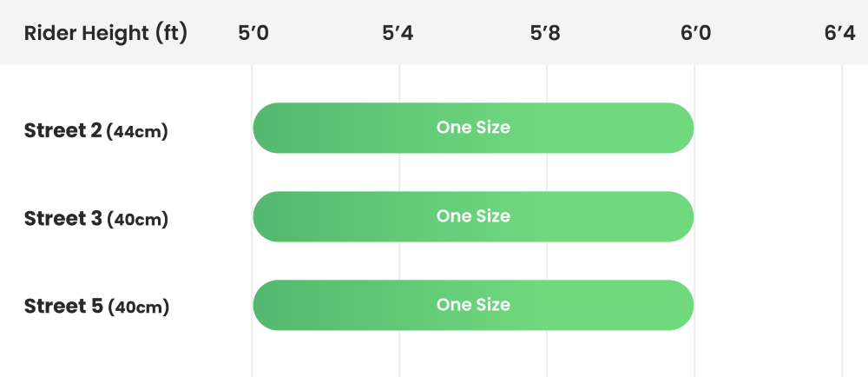Open the Street 5 model name
The height and width of the screenshot is (377, 868).
[62, 306]
